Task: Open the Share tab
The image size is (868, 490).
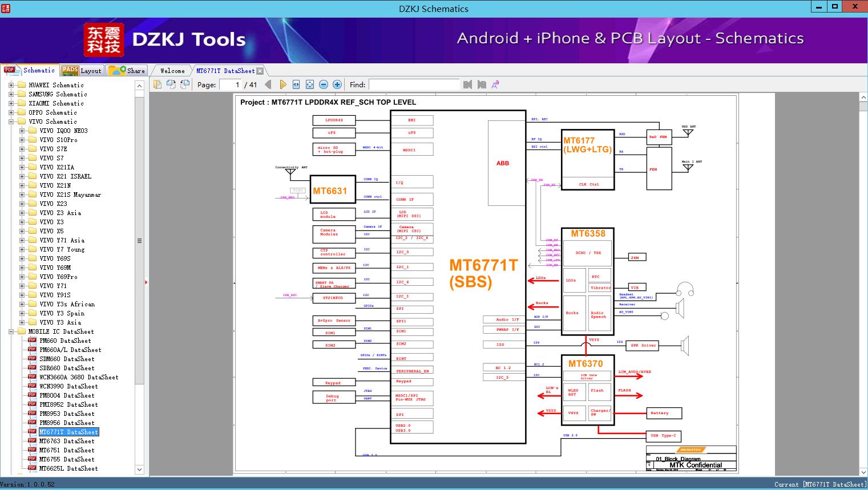Action: [127, 71]
